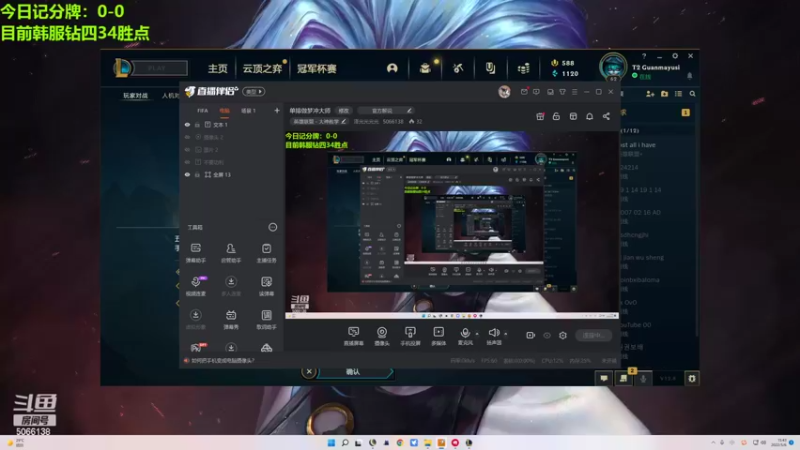800x450 pixels.
Task: Toggle visibility of 图片 2 source
Action: (187, 149)
